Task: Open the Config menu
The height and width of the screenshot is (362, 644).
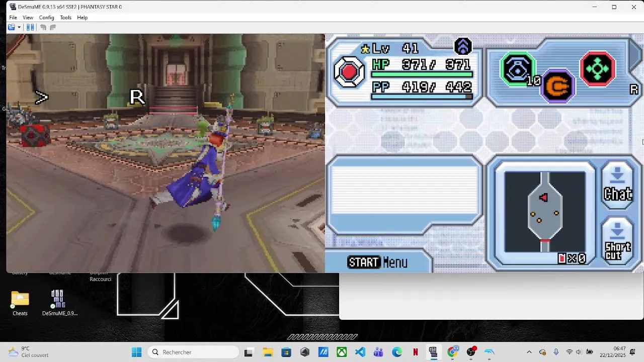Action: click(46, 18)
